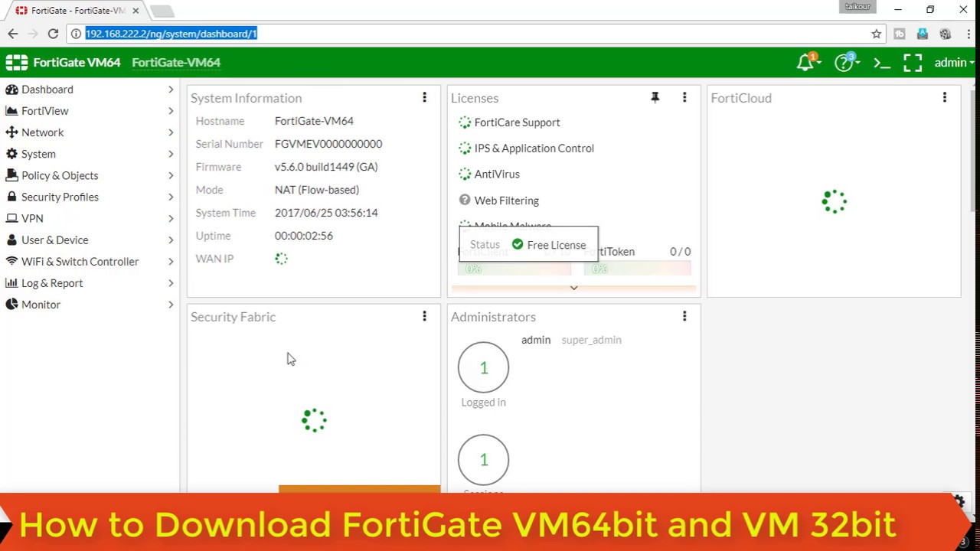Screen dimensions: 980x551
Task: Click the admin super_admin entry
Action: (x=571, y=340)
